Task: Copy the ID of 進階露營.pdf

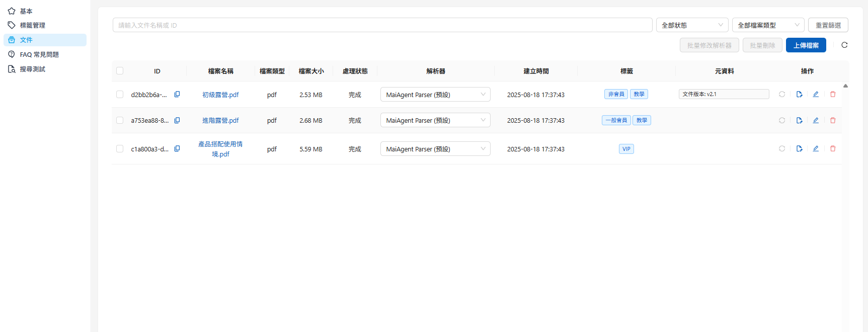Action: 177,120
